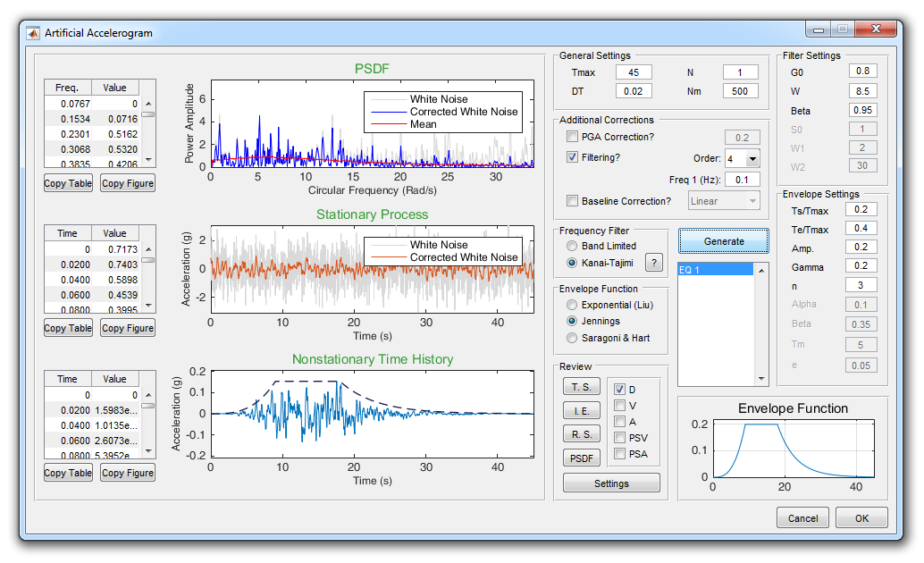Copy Table of the Nonstationary Time History data
924x563 pixels.
point(68,473)
